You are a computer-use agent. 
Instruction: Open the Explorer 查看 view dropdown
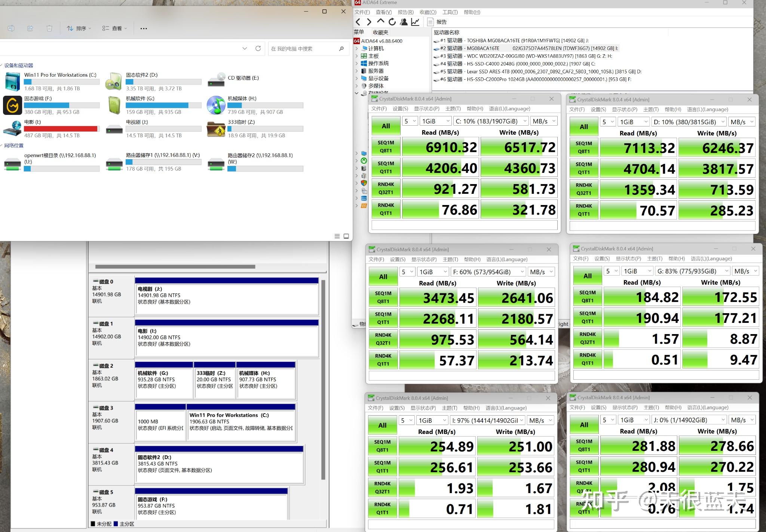click(x=115, y=28)
